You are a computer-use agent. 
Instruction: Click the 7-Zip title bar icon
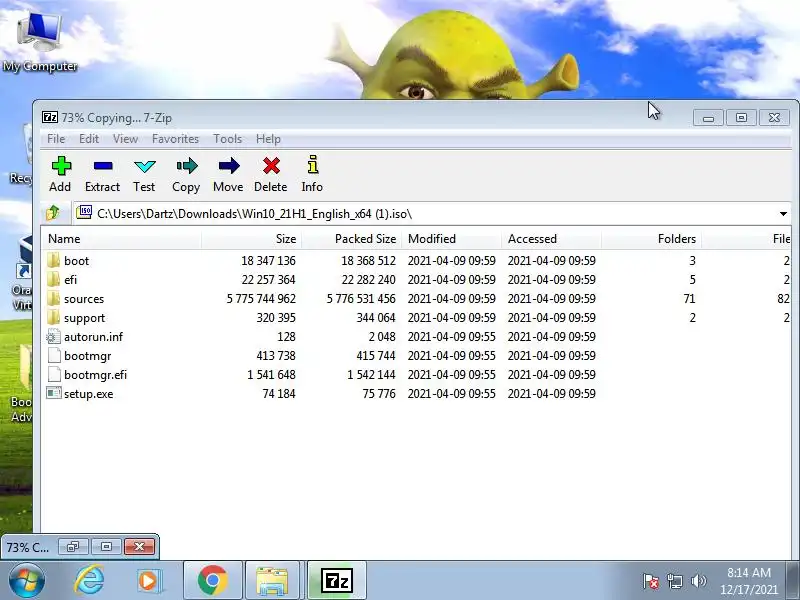[50, 117]
